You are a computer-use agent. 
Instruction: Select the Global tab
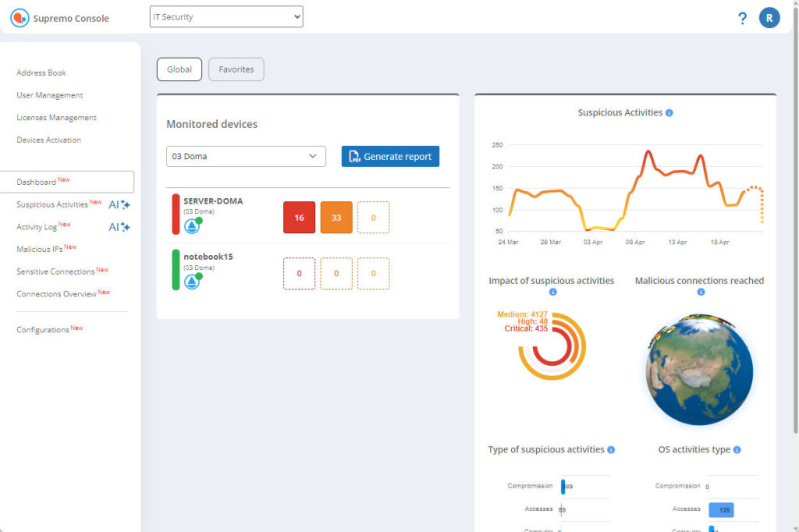click(179, 69)
